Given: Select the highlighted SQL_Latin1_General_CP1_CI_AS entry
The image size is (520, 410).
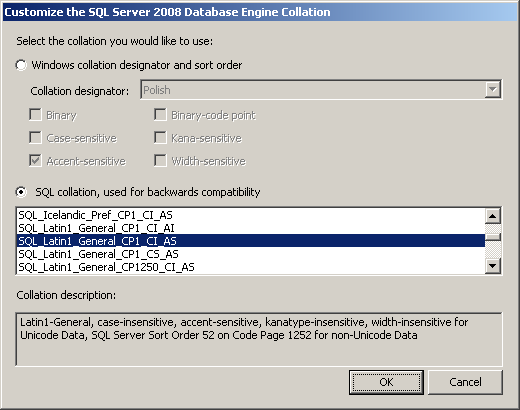Looking at the screenshot, I should point(251,241).
